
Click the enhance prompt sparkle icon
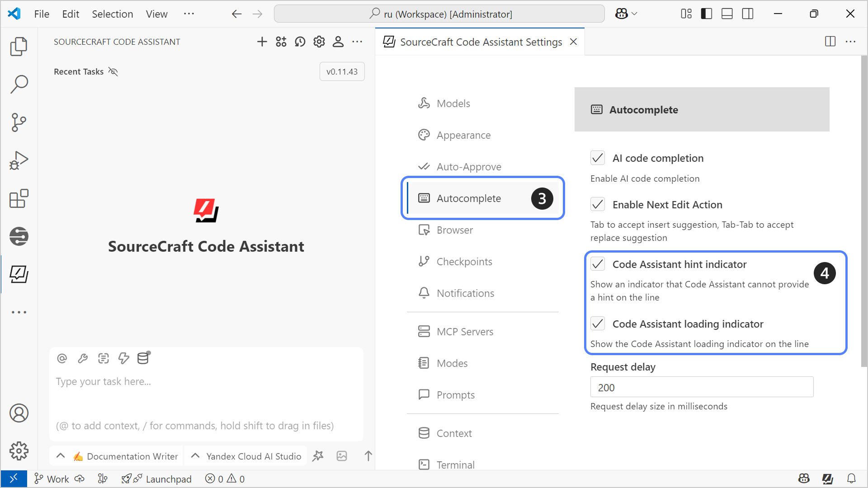318,456
